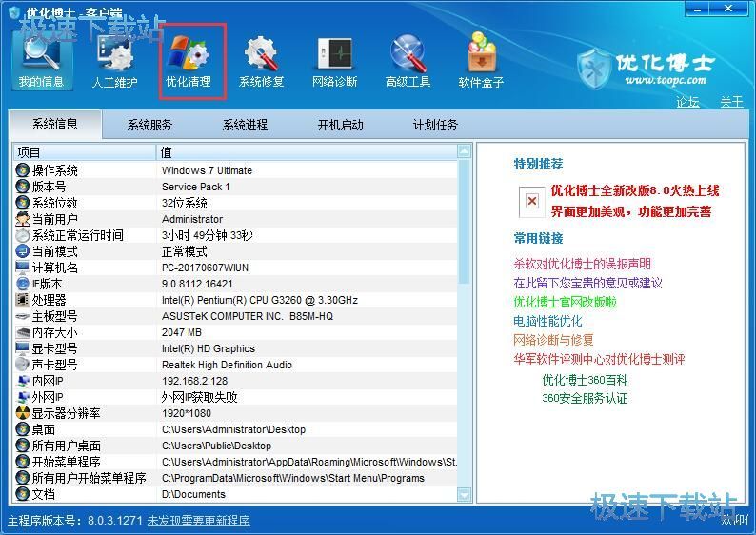Click the 显示器分辨率 row icon
This screenshot has height=535, width=756.
(23, 413)
